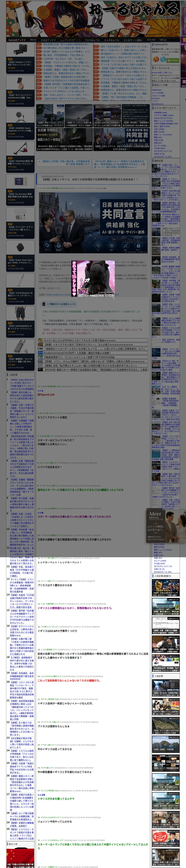Open the 148コメント popular article thumbnail
The height and width of the screenshot is (868, 186).
coord(165,607)
